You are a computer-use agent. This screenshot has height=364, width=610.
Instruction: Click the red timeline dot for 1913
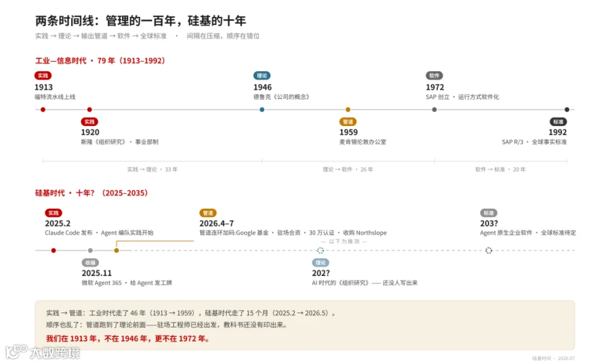[x=43, y=110]
